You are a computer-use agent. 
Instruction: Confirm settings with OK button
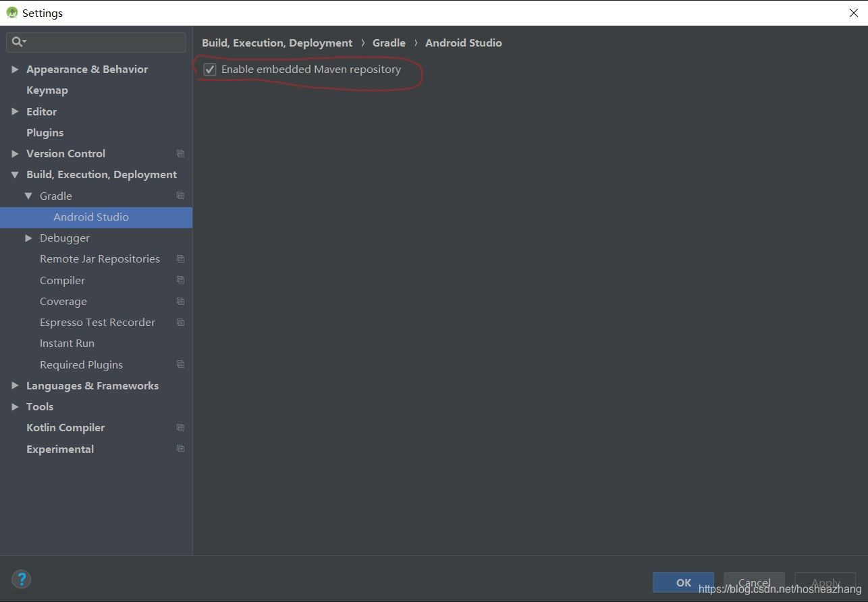pyautogui.click(x=684, y=582)
